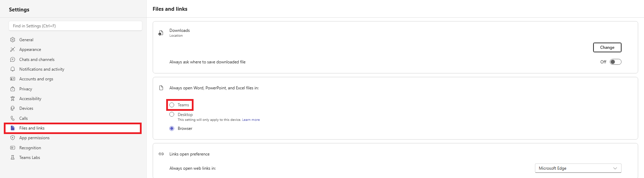
Task: Click the Accessibility figure icon
Action: click(13, 99)
